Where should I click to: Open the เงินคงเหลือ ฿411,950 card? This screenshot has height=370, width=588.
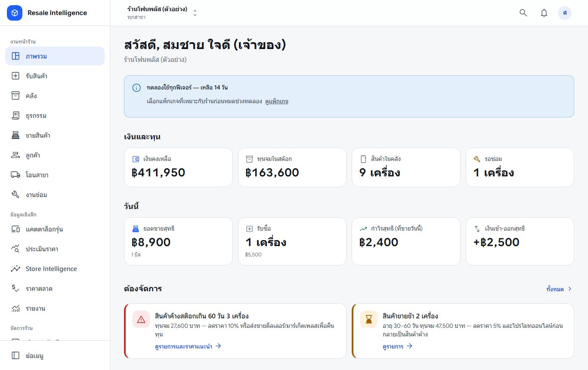pos(178,167)
